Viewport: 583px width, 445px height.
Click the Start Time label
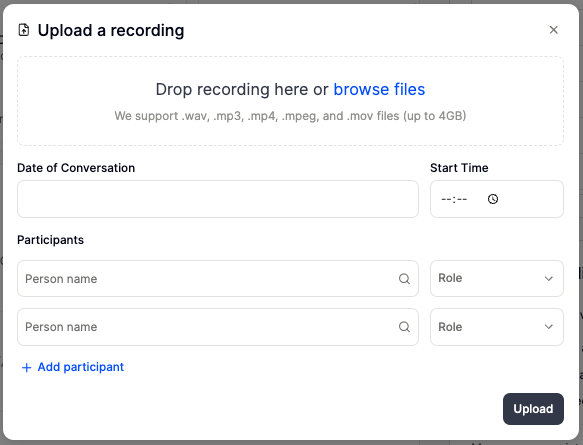(459, 168)
